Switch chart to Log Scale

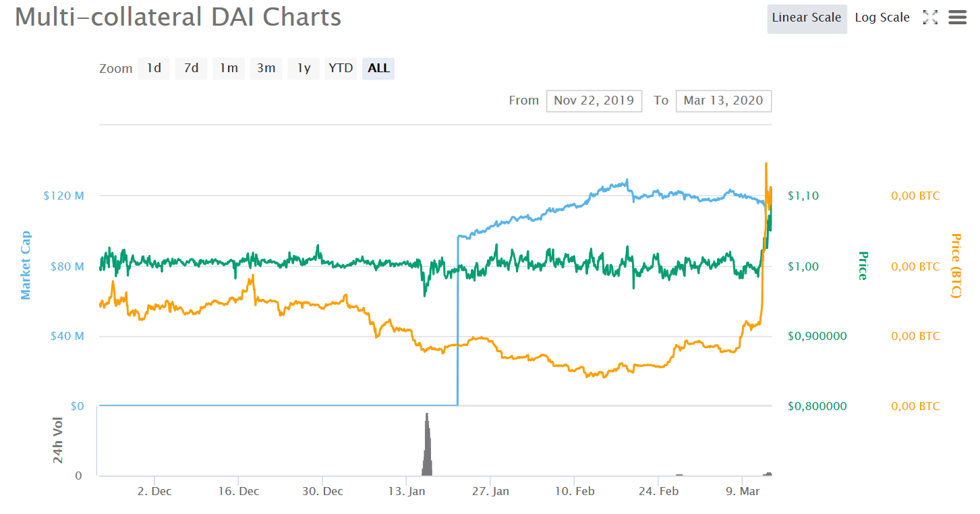coord(882,18)
